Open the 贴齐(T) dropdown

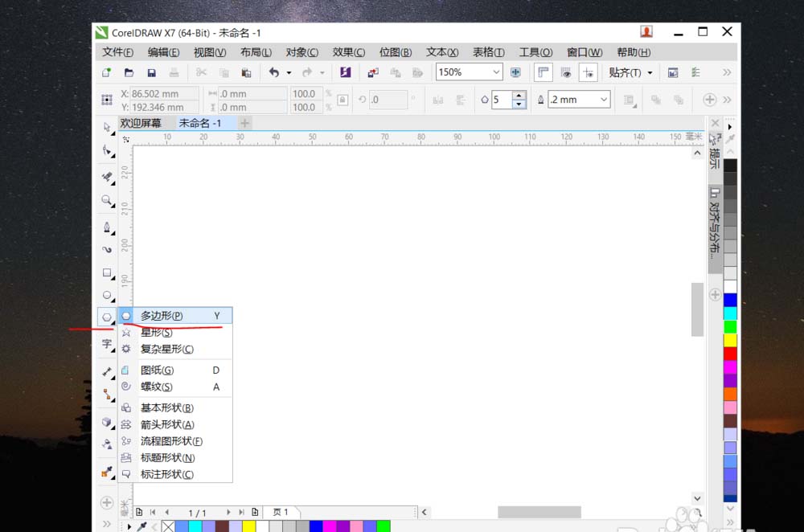coord(632,72)
